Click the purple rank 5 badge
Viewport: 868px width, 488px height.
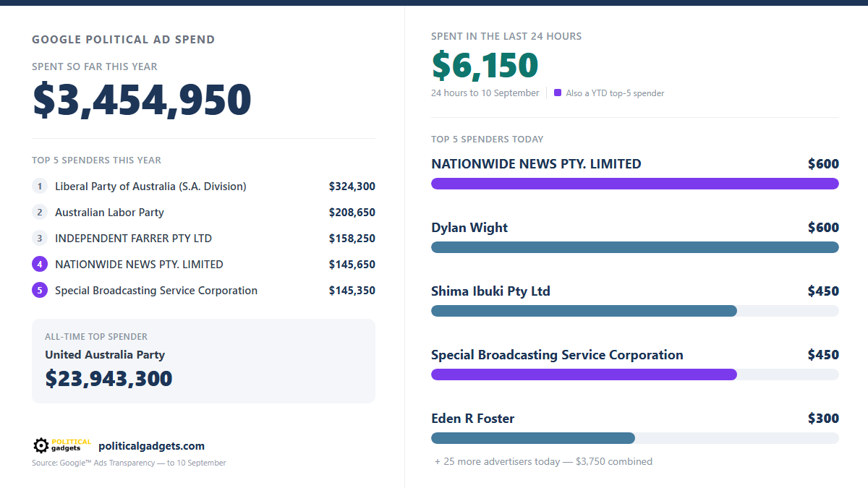pos(40,291)
